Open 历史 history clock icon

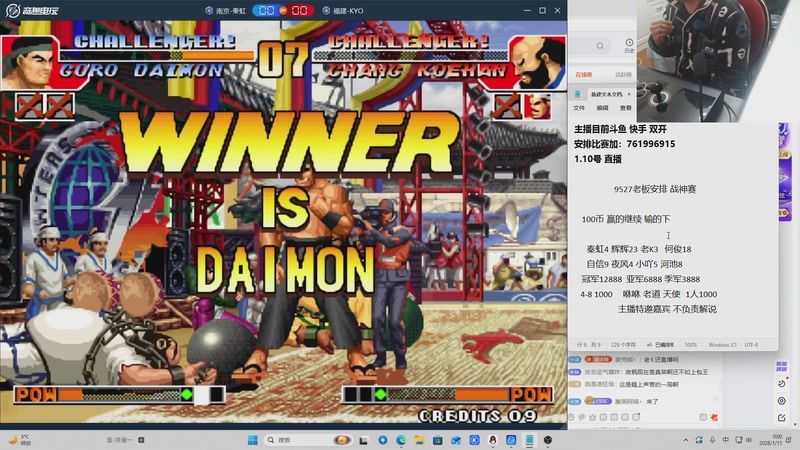[x=629, y=45]
